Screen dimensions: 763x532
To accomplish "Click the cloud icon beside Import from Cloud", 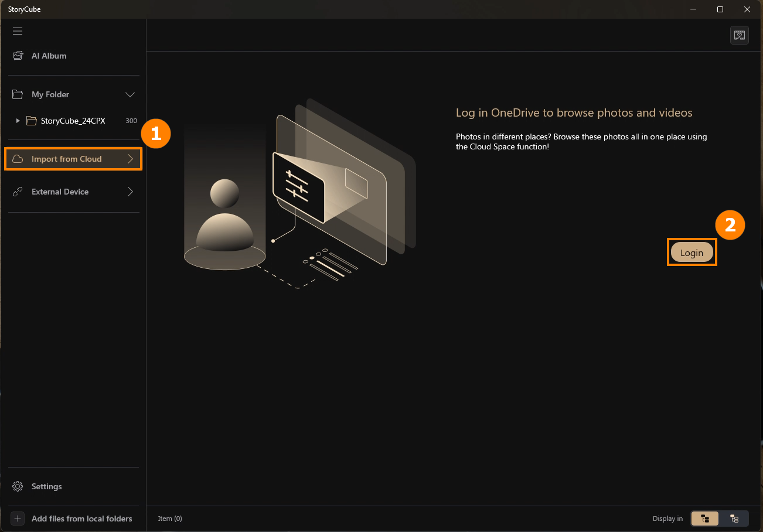I will click(x=18, y=159).
